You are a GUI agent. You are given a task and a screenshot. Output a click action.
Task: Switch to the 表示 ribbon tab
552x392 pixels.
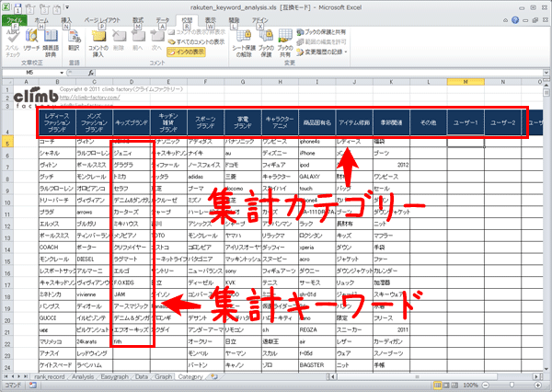[211, 20]
